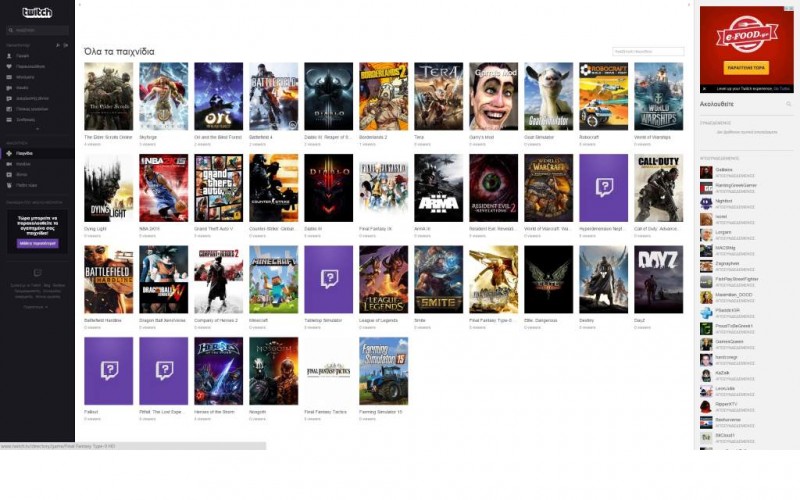The height and width of the screenshot is (500, 800).
Task: Open the Elite: Dangerous cover
Action: (548, 280)
